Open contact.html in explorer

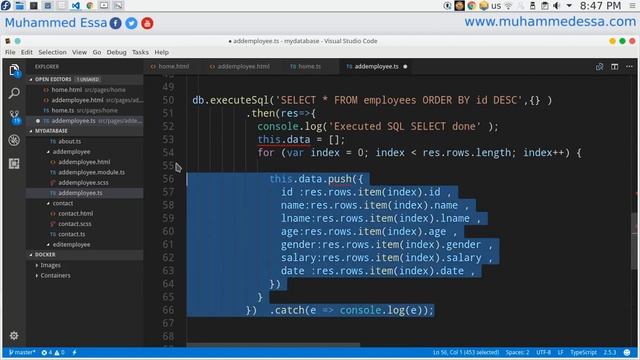[x=76, y=213]
